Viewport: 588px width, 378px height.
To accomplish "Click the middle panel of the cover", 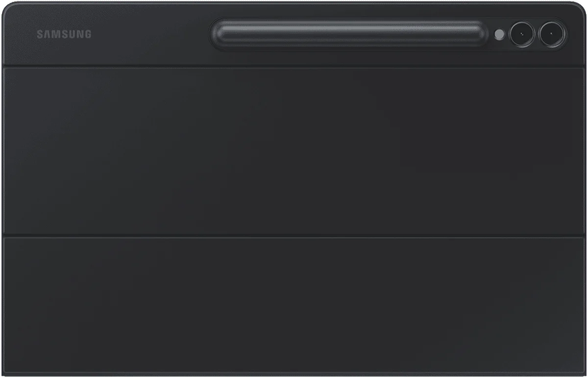I will 294,151.
